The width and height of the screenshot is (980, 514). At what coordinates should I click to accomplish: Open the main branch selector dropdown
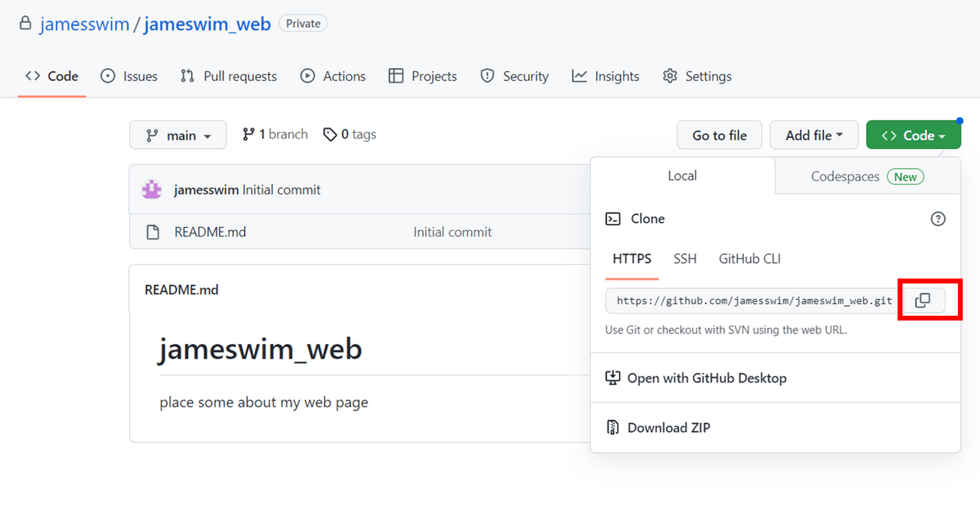[x=178, y=135]
